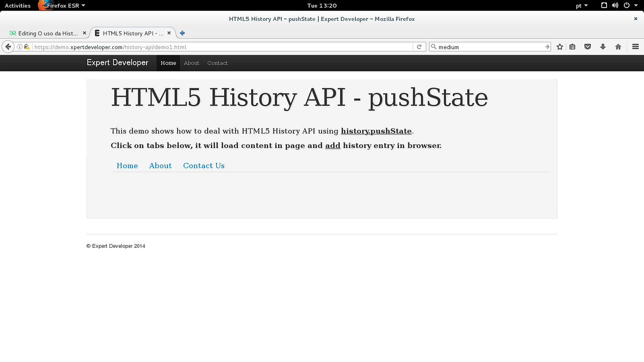Reload the current page
The image size is (644, 362).
419,47
